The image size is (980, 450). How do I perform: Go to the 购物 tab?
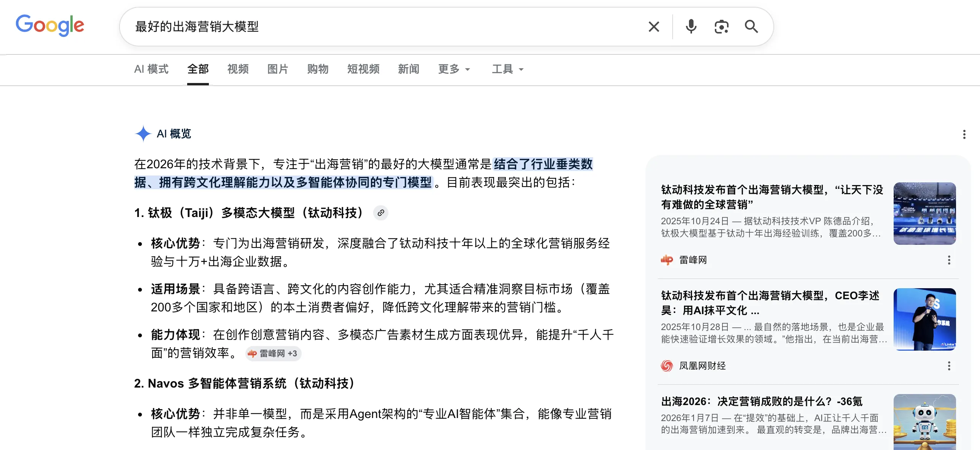[x=318, y=69]
